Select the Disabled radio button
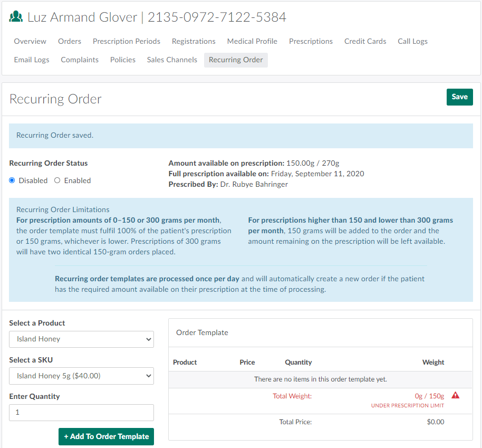This screenshot has height=448, width=482. tap(12, 180)
